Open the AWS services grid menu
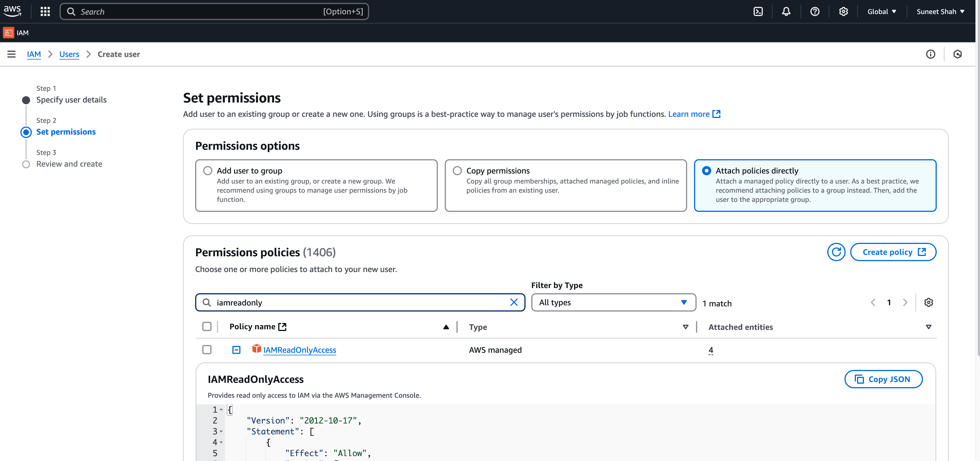 45,11
